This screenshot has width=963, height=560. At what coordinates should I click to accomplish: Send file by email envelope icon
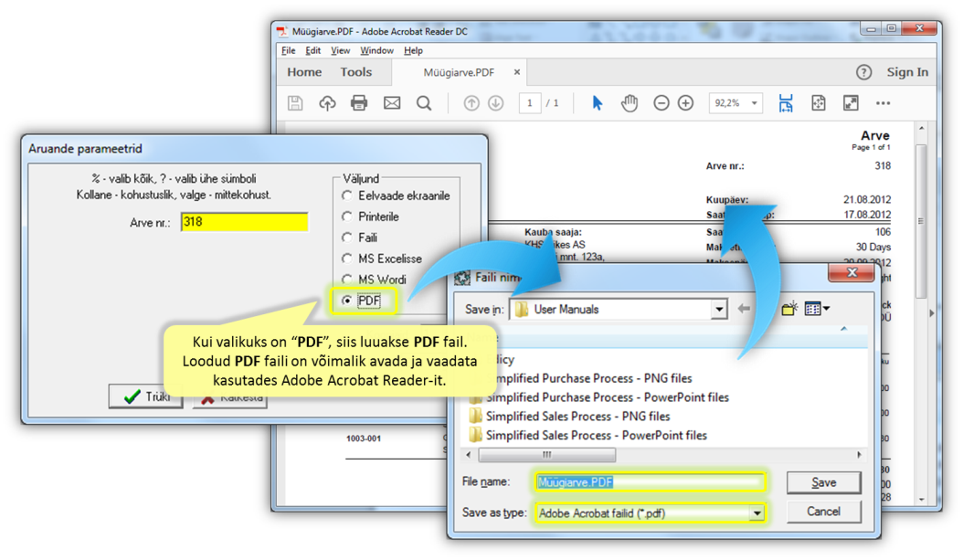[392, 103]
